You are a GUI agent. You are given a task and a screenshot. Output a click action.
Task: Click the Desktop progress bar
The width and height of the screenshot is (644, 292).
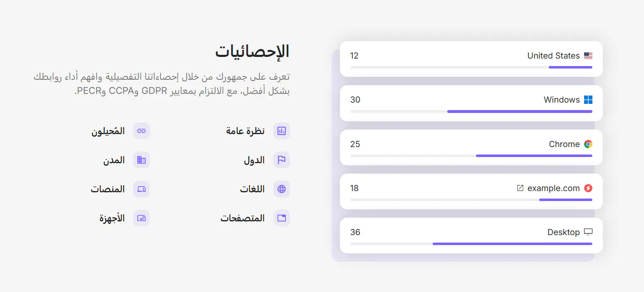tap(471, 244)
